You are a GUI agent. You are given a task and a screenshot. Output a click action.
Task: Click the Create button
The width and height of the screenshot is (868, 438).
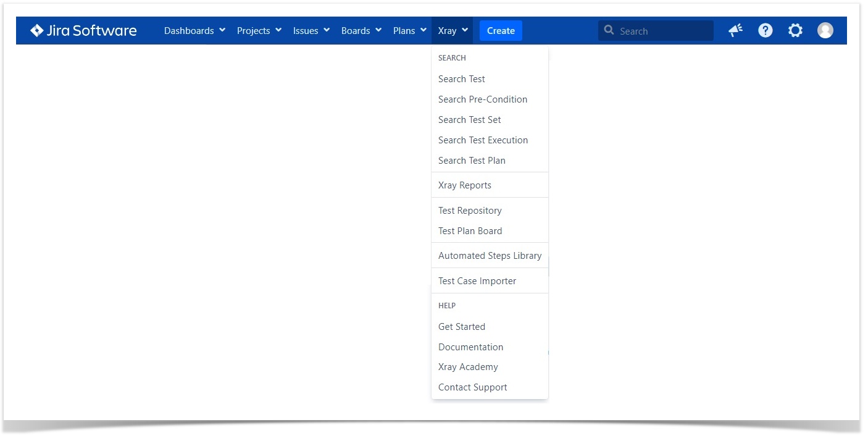point(501,30)
